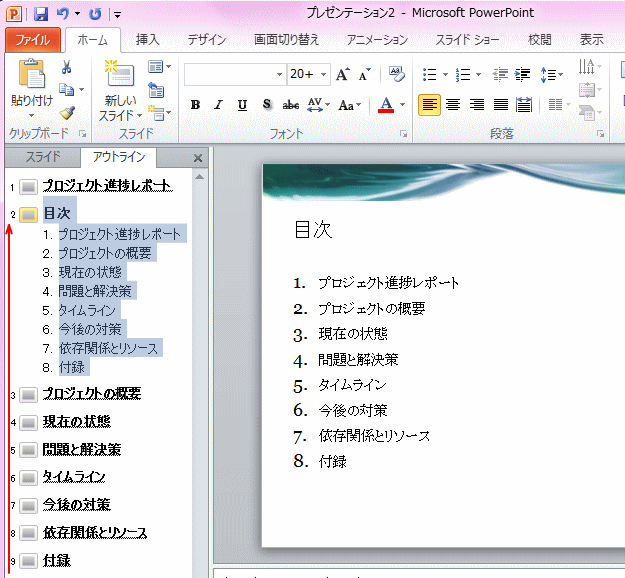Open the フォント dialog launcher
The width and height of the screenshot is (625, 578).
pos(403,134)
